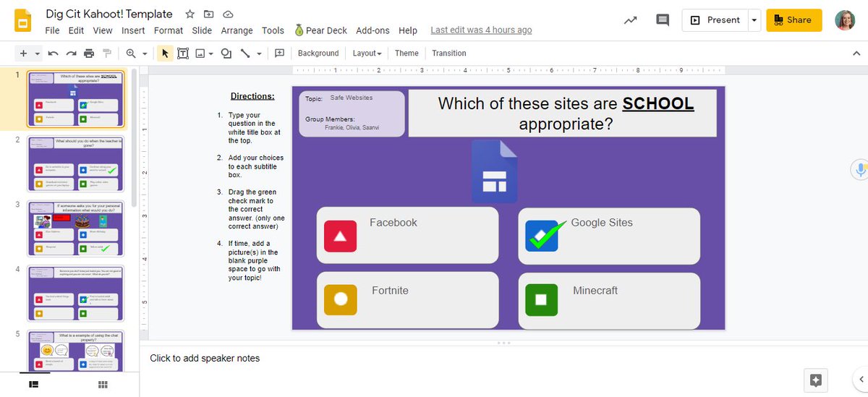Image resolution: width=868 pixels, height=397 pixels.
Task: Expand the line type dropdown arrow
Action: (259, 54)
